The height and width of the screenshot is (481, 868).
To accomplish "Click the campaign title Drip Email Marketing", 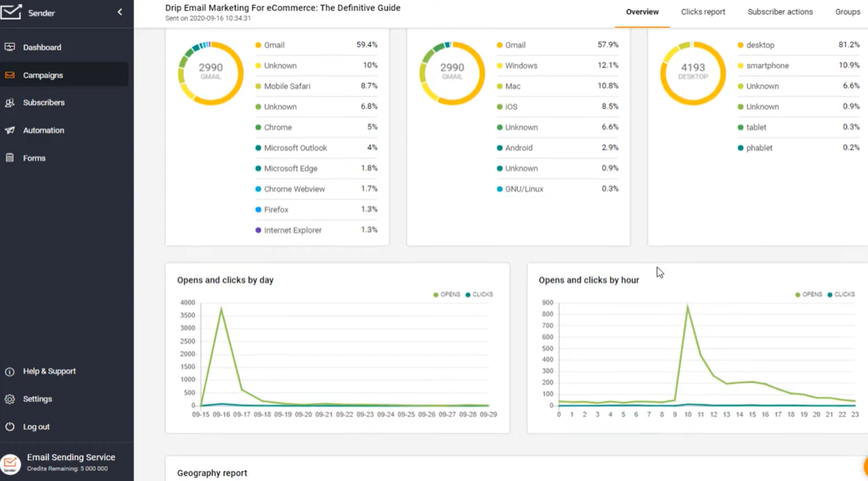I will pos(283,7).
